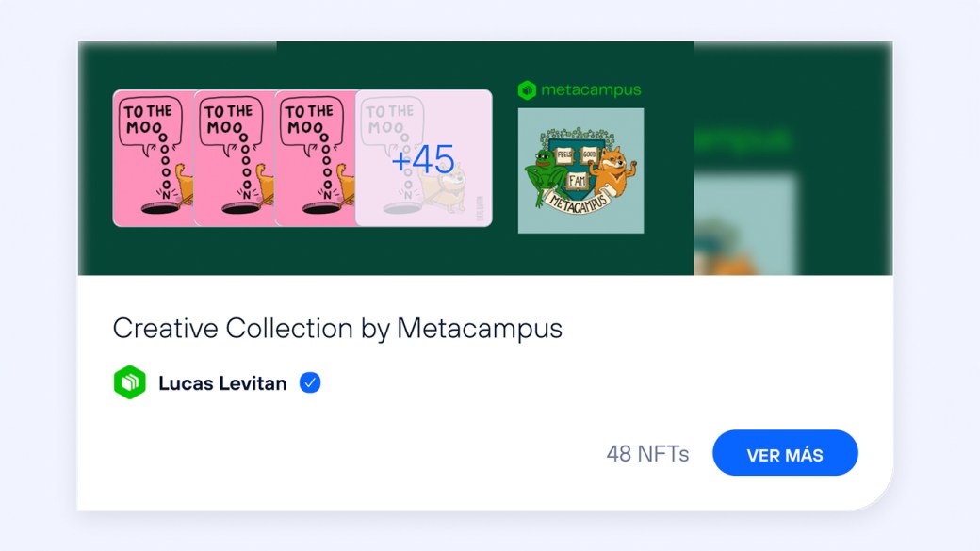Click the FAM book on the crest shield
Viewport: 980px width, 551px height.
pos(577,181)
